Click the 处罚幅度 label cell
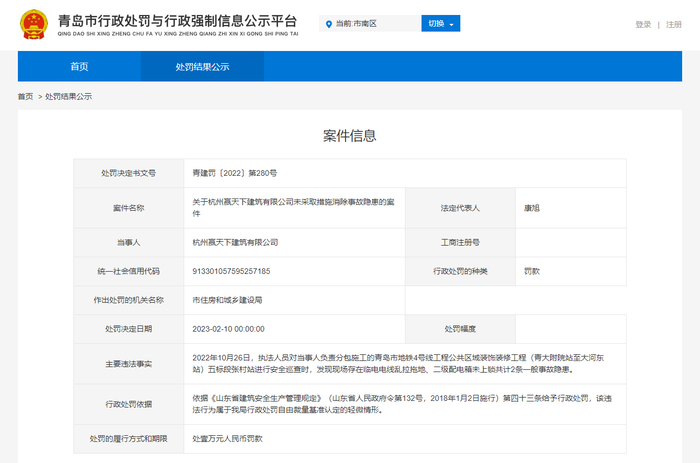The height and width of the screenshot is (463, 700). 460,329
